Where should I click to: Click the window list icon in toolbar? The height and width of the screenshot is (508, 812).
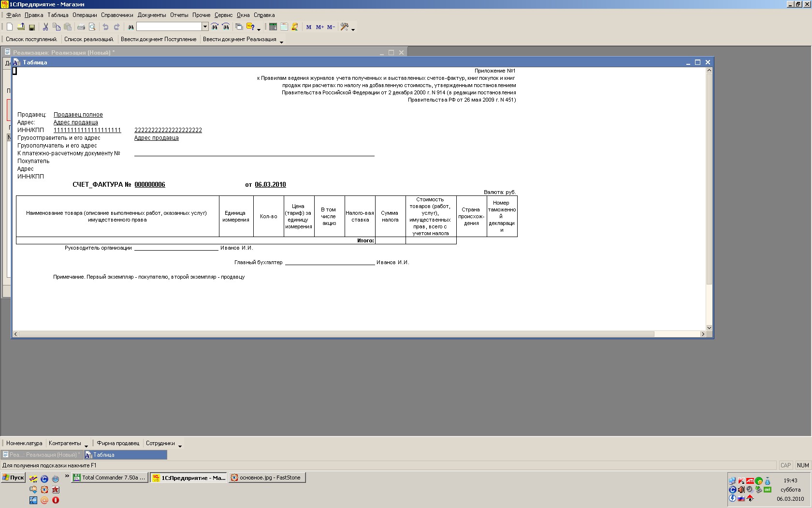(x=239, y=27)
